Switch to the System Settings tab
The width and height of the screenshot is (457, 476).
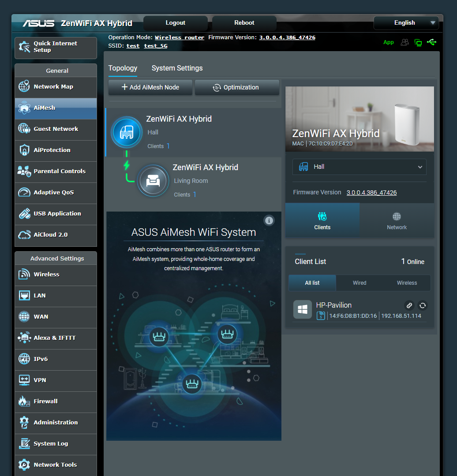(x=177, y=68)
